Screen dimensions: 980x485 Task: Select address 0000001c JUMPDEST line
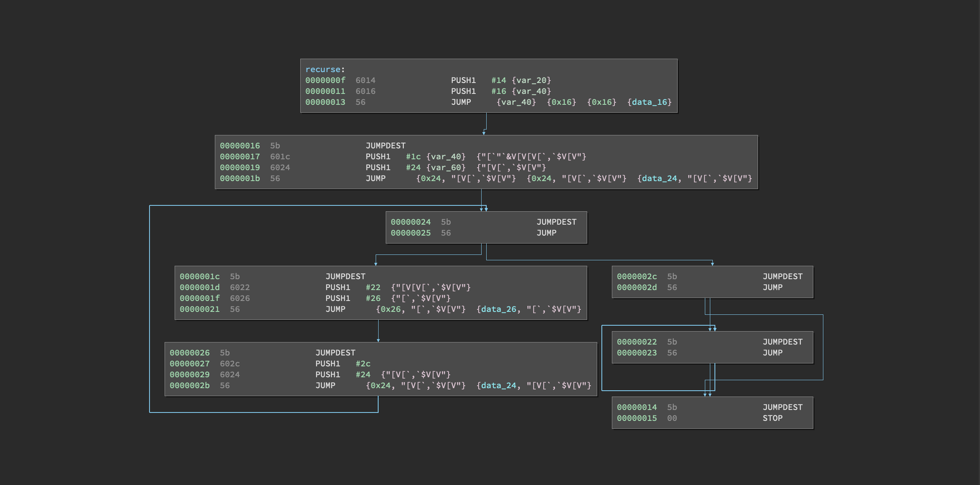pyautogui.click(x=199, y=277)
